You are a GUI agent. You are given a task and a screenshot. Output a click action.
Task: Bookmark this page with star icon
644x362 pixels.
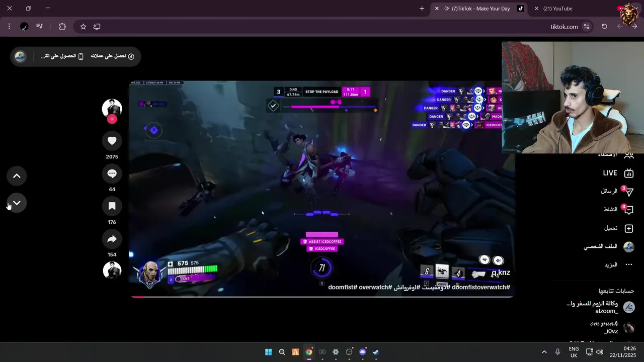pos(83,27)
